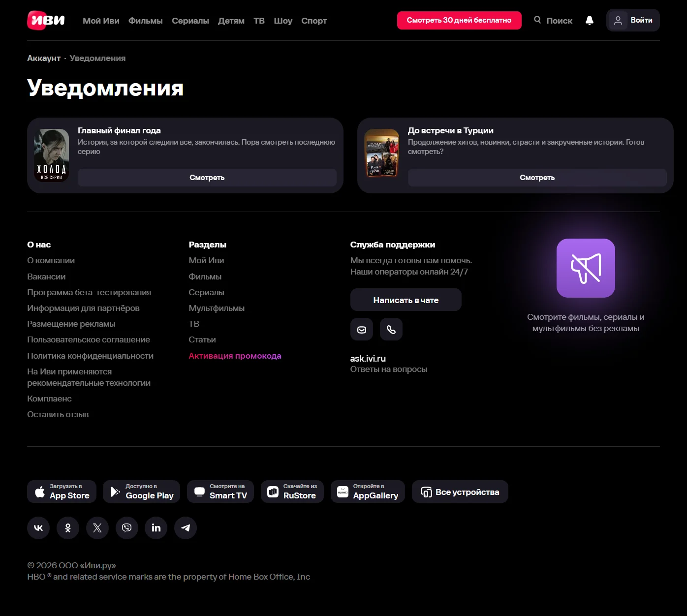Open the Оставить отзыв footer link
This screenshot has width=687, height=616.
(58, 414)
